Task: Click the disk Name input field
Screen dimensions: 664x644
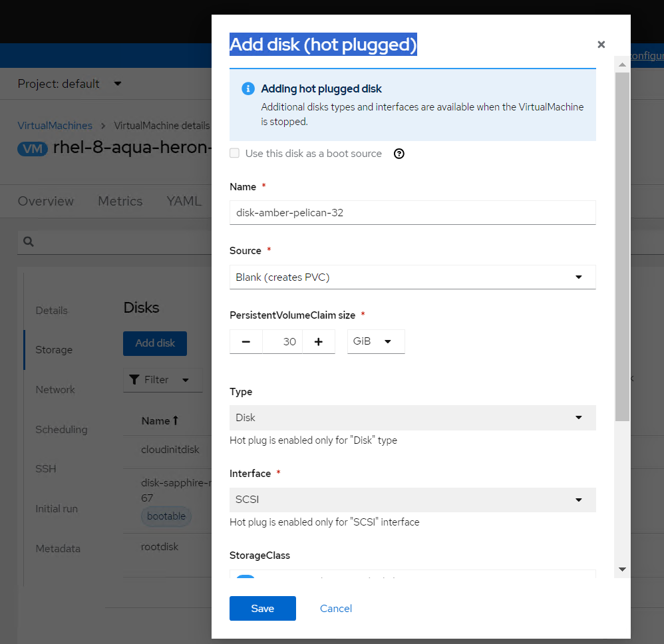Action: point(413,213)
